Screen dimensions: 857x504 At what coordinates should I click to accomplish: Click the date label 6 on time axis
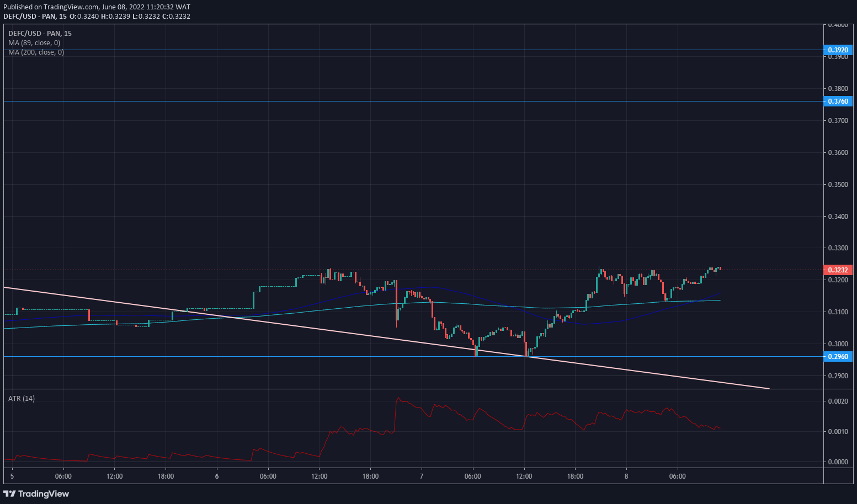click(x=217, y=476)
